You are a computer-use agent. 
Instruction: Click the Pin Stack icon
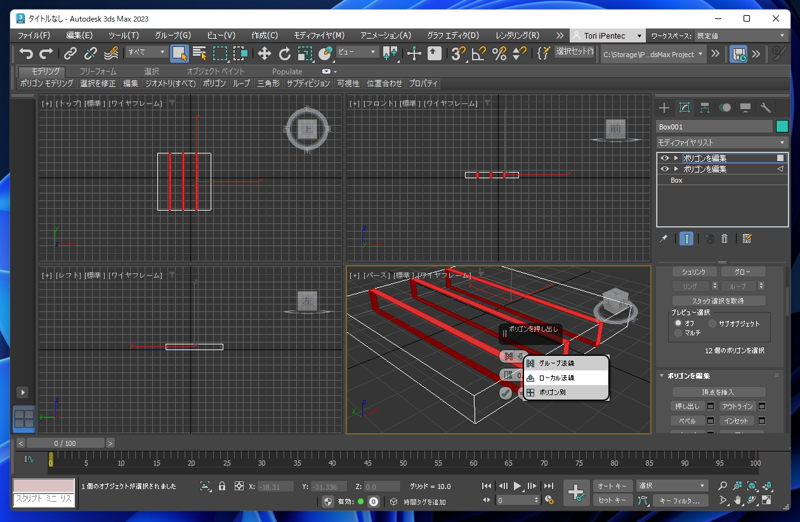tap(663, 238)
